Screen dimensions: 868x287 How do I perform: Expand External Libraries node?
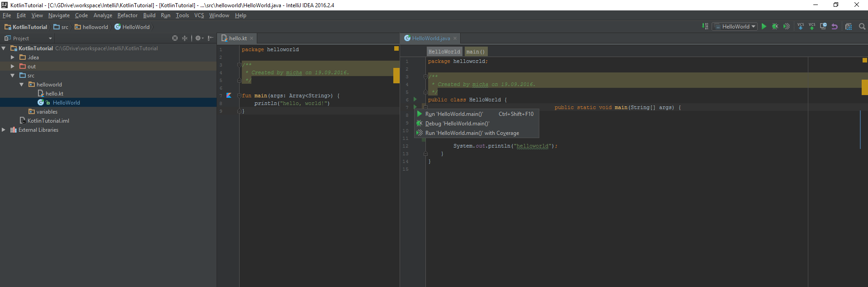coord(4,130)
